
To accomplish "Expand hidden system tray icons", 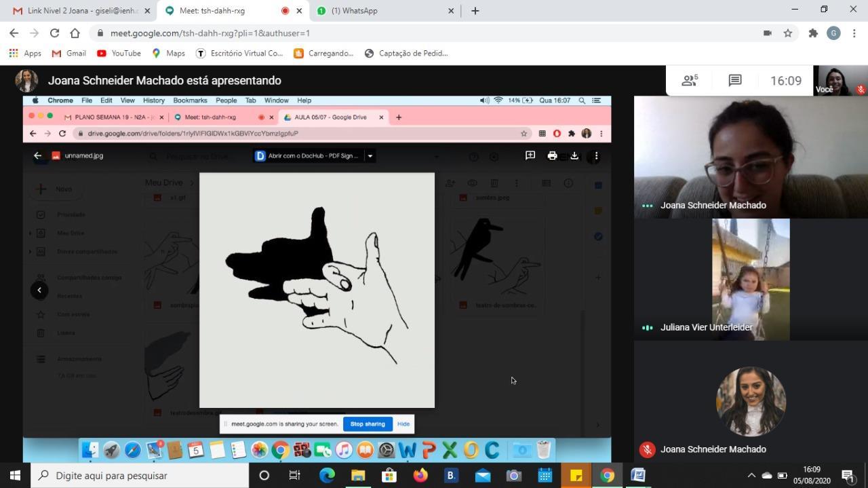I will [751, 475].
